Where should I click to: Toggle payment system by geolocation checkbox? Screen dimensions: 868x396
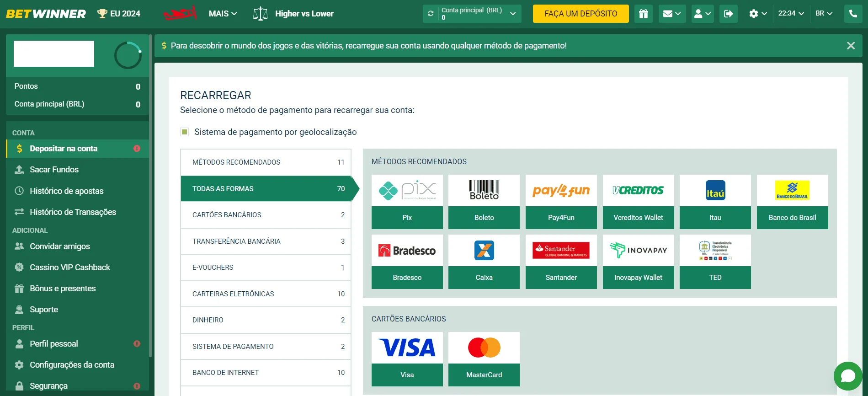185,132
